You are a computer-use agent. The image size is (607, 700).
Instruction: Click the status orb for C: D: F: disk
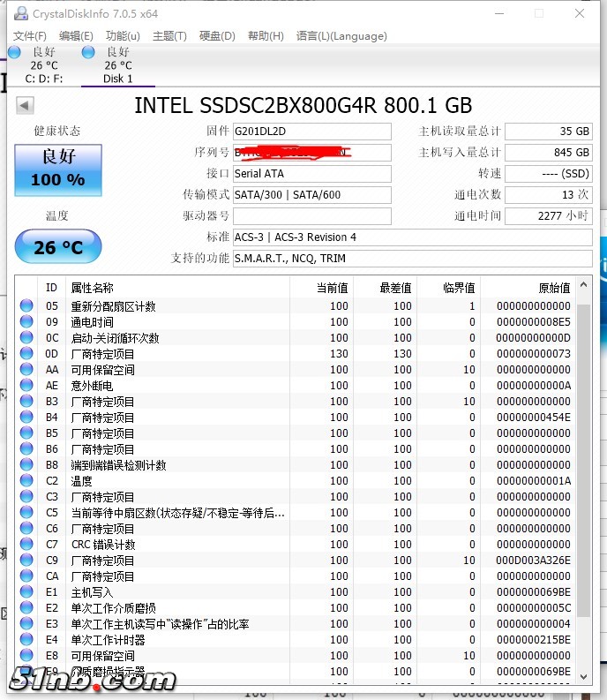(14, 53)
